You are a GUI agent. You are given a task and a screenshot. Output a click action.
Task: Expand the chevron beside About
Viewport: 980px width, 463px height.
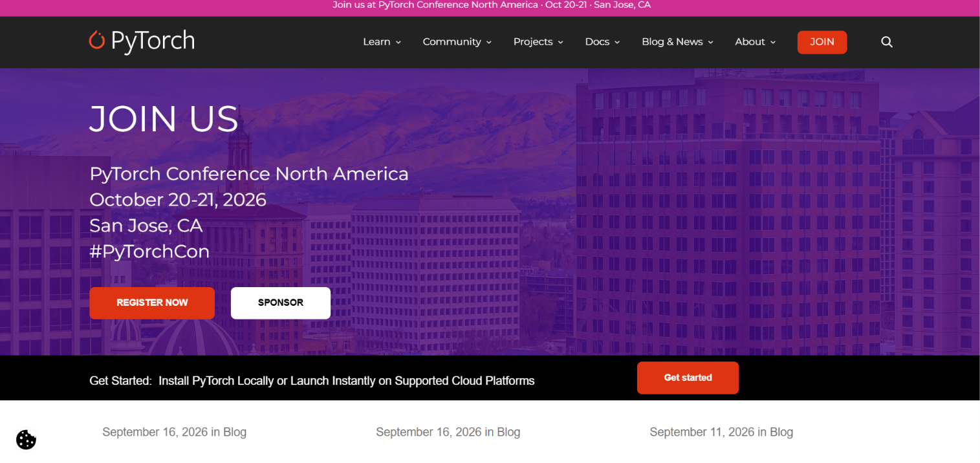[772, 42]
